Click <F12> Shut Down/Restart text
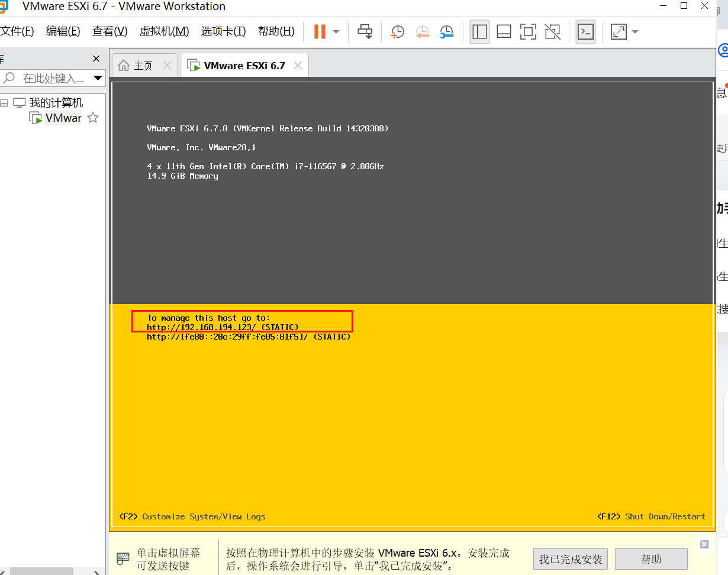The image size is (728, 575). point(651,516)
